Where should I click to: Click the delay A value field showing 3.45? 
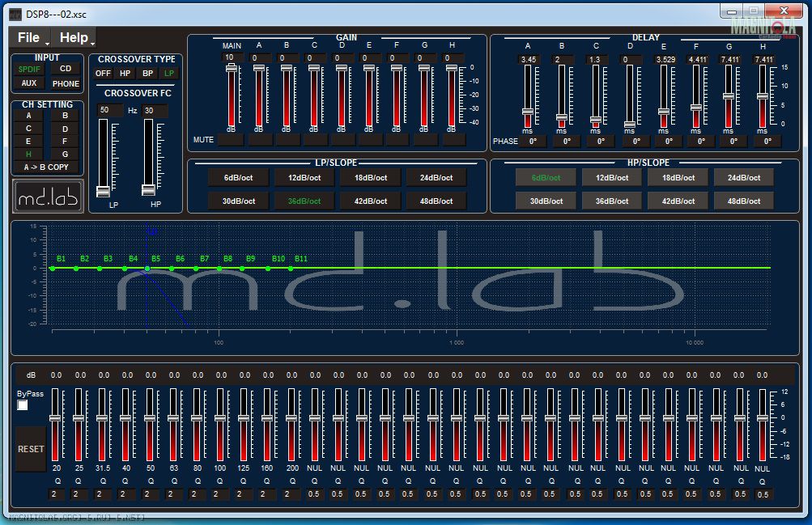[x=529, y=60]
